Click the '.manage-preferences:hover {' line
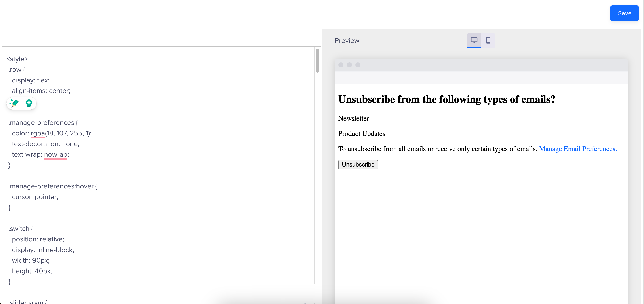Screen dimensions: 644x304 tap(53, 186)
